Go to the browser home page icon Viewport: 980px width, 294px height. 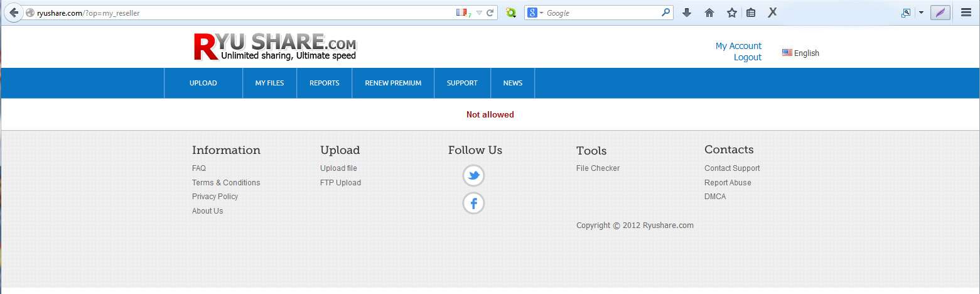(x=709, y=13)
